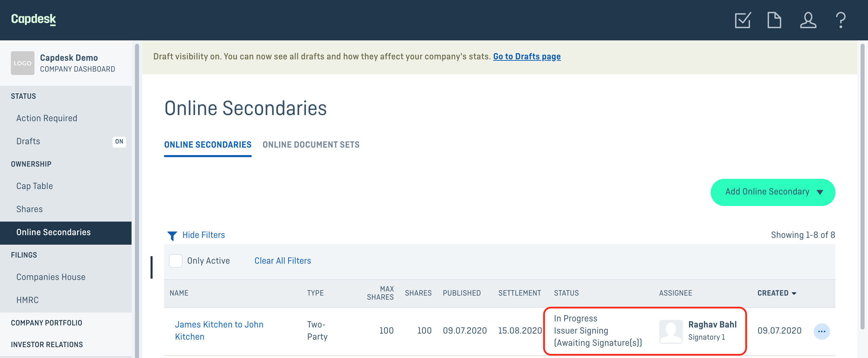Click the SETTLEMENT column header

pos(519,293)
